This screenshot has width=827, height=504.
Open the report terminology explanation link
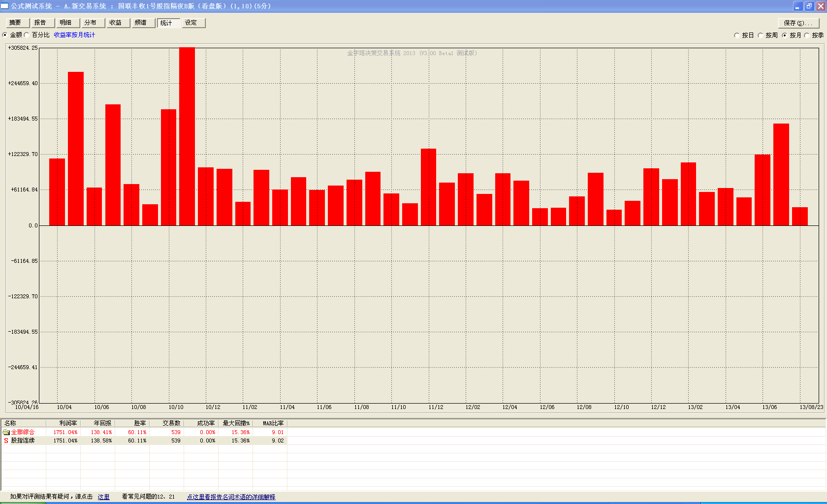coord(231,497)
